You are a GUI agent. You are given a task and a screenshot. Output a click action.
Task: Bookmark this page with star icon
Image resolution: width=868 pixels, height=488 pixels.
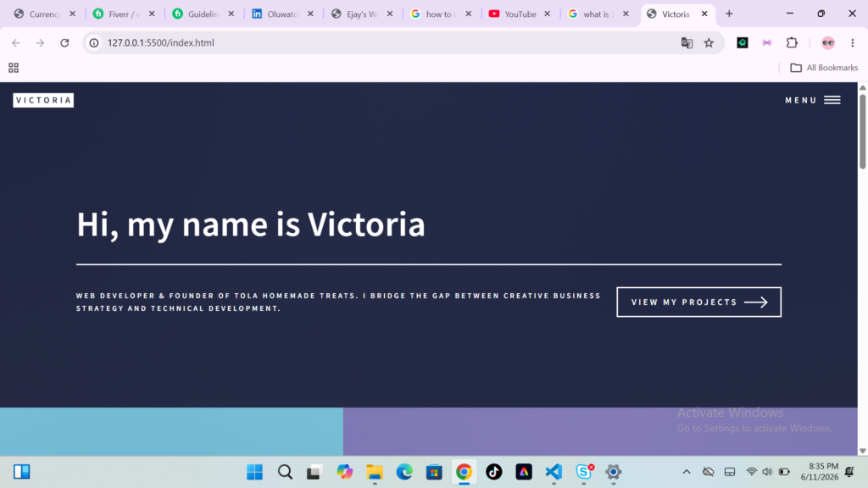[709, 42]
